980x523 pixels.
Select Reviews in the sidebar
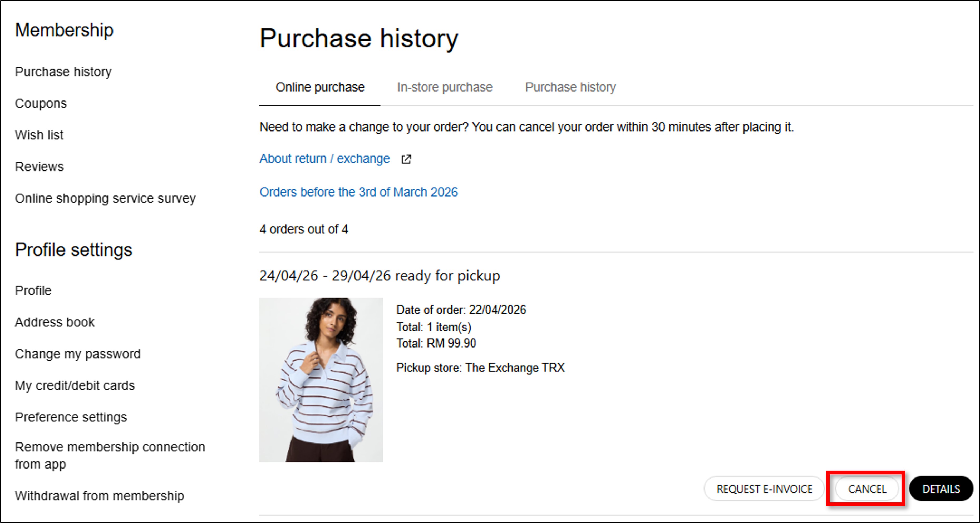[x=39, y=167]
